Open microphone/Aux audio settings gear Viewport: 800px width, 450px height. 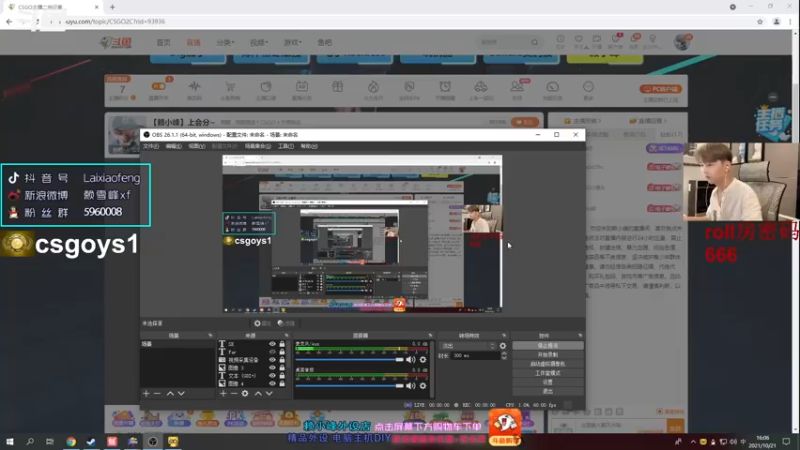[423, 360]
